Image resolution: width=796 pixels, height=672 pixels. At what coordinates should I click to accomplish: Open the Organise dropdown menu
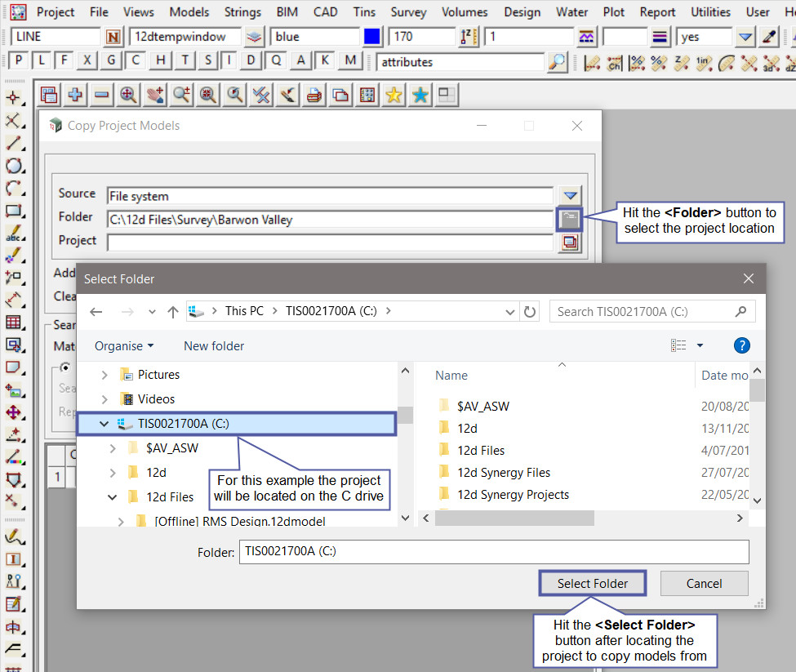click(124, 346)
